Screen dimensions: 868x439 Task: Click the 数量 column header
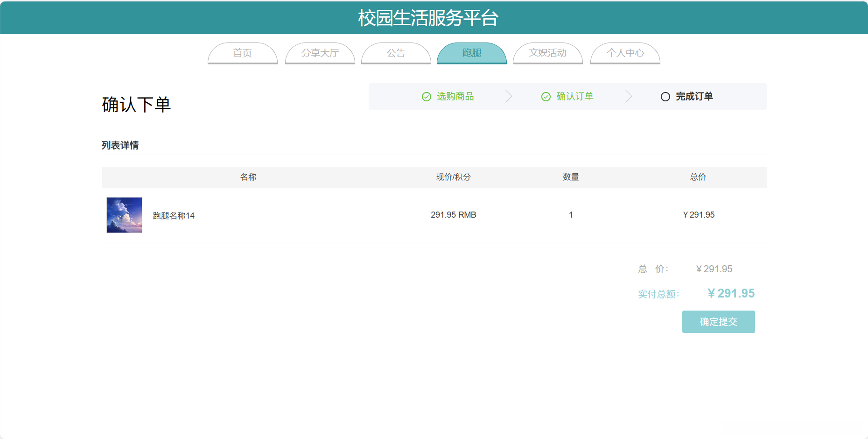(x=571, y=177)
